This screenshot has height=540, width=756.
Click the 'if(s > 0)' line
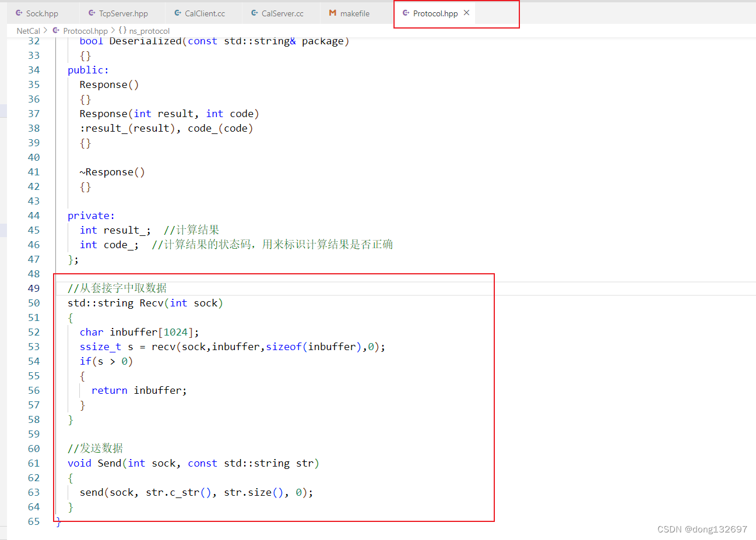(x=106, y=361)
